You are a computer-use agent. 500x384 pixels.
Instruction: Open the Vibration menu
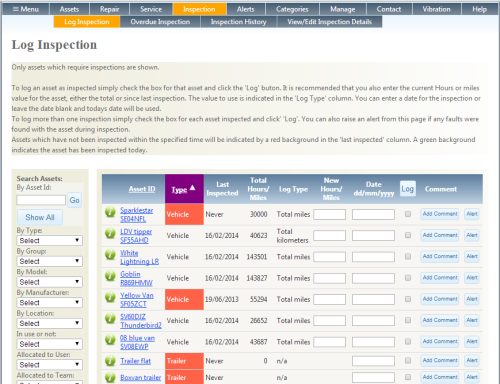(437, 9)
